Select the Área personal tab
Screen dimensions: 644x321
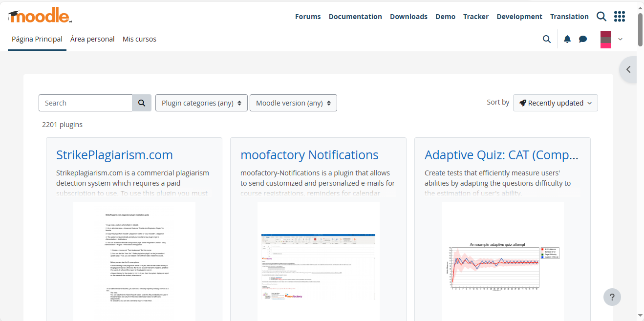click(92, 39)
